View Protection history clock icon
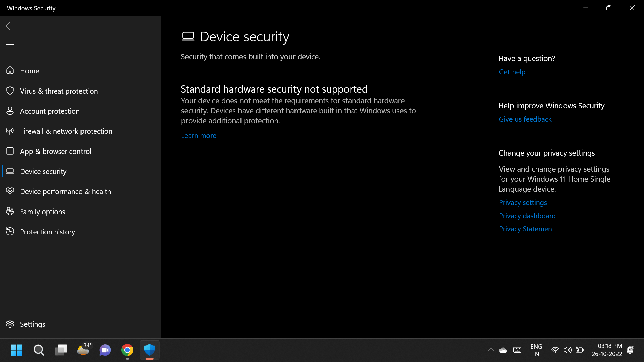Viewport: 644px width, 362px height. [x=10, y=231]
